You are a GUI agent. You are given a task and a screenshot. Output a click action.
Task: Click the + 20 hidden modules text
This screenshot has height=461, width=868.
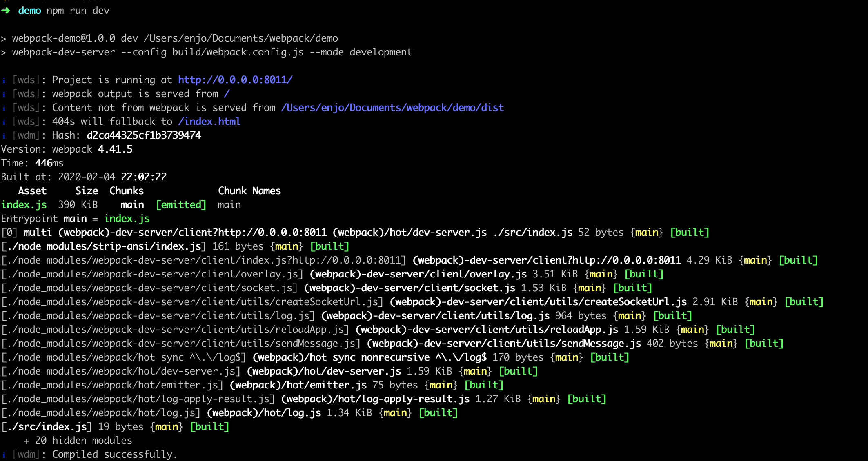(x=78, y=440)
